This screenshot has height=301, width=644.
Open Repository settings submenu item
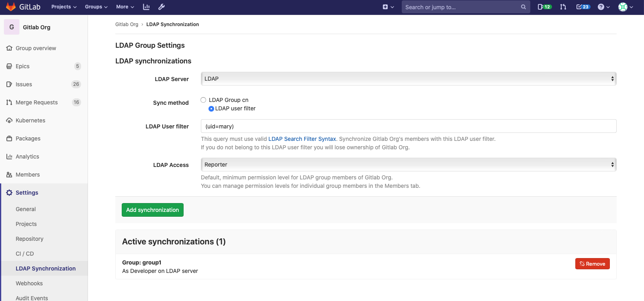pos(29,239)
